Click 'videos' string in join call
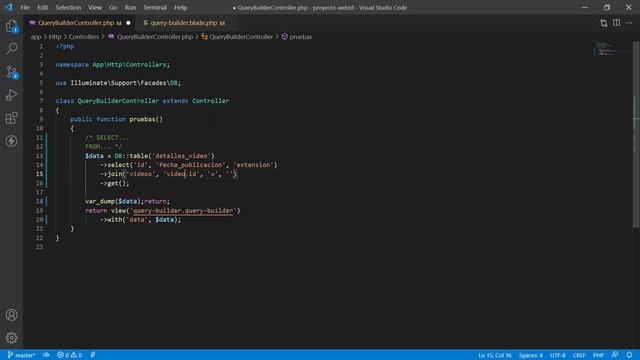Screen dimensions: 640x360 pos(140,174)
